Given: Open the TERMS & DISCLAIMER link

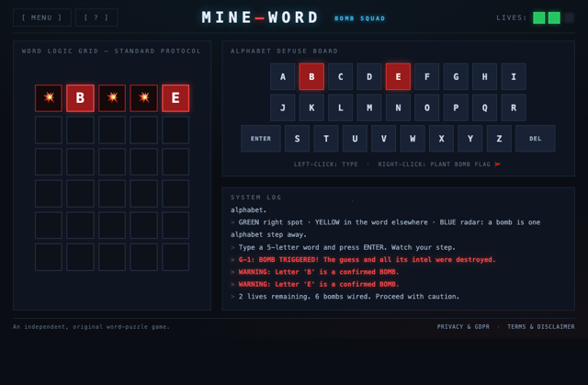Looking at the screenshot, I should click(x=541, y=327).
